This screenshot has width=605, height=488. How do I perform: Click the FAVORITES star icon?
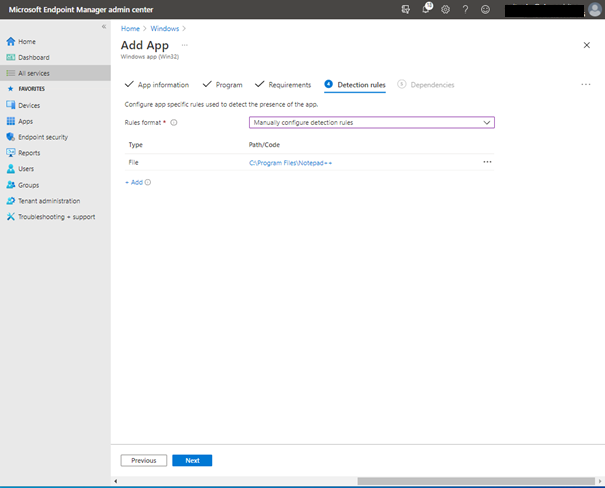(x=11, y=89)
